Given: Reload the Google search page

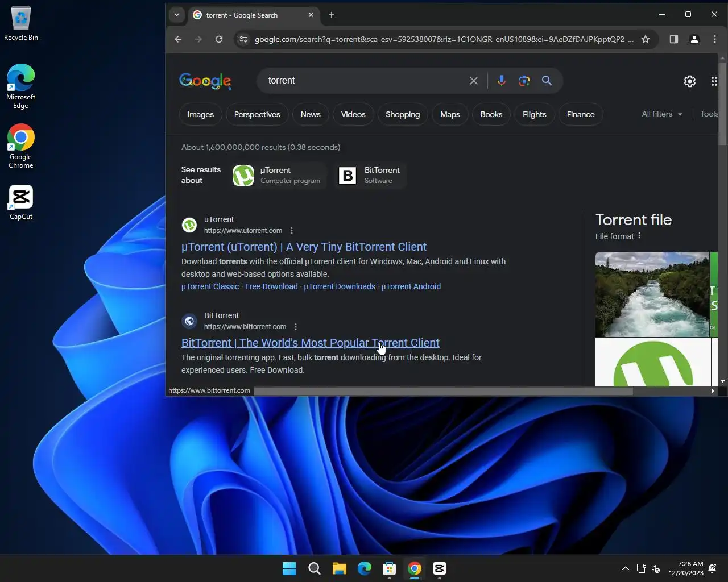Looking at the screenshot, I should (219, 39).
